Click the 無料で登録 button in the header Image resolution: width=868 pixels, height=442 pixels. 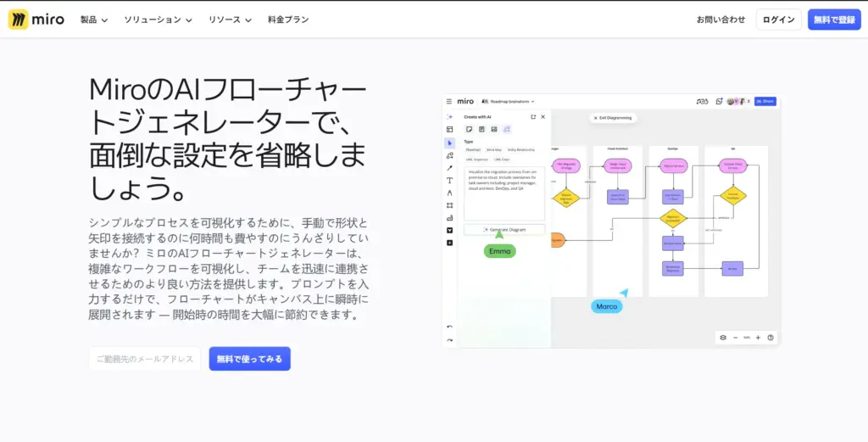[834, 20]
